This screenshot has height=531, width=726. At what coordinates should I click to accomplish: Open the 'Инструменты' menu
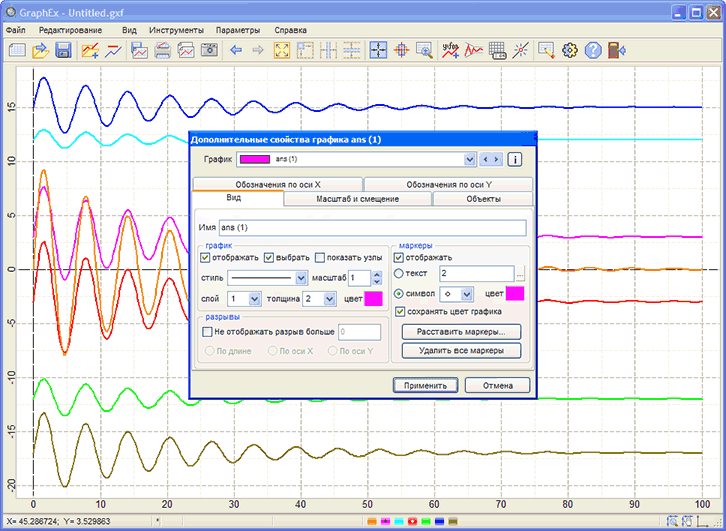(x=176, y=30)
